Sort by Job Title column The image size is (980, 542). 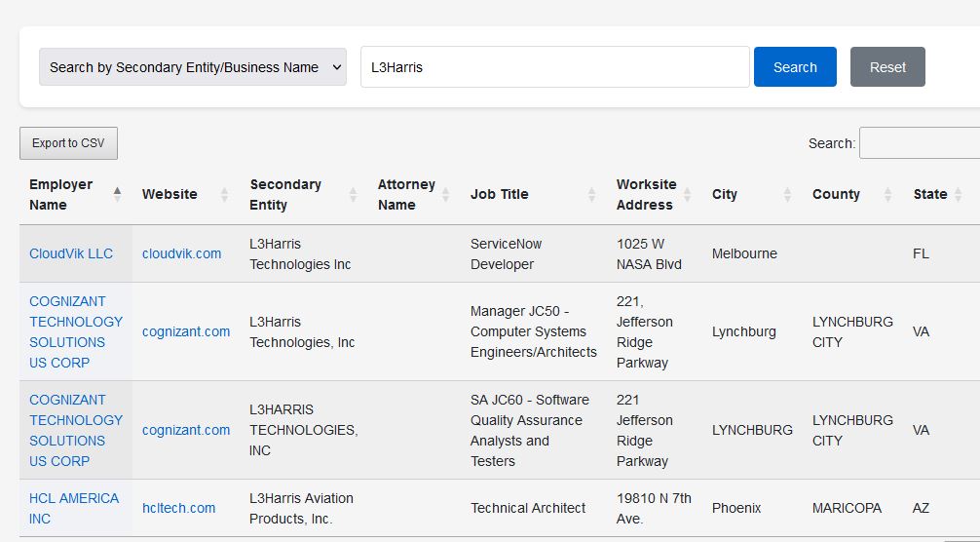tap(533, 194)
